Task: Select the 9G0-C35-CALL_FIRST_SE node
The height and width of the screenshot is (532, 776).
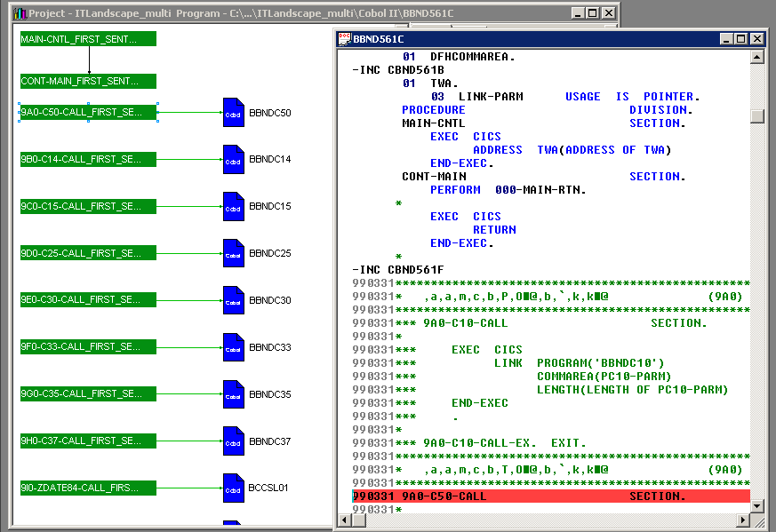Action: (x=88, y=393)
